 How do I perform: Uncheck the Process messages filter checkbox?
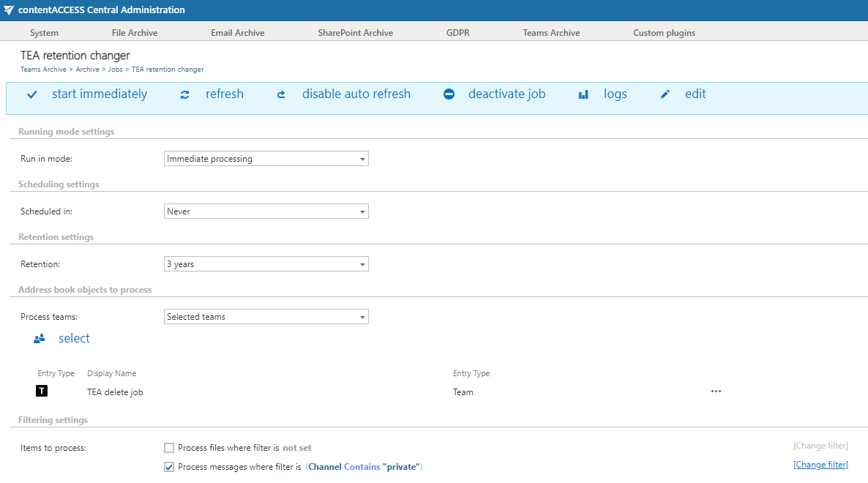pos(169,467)
